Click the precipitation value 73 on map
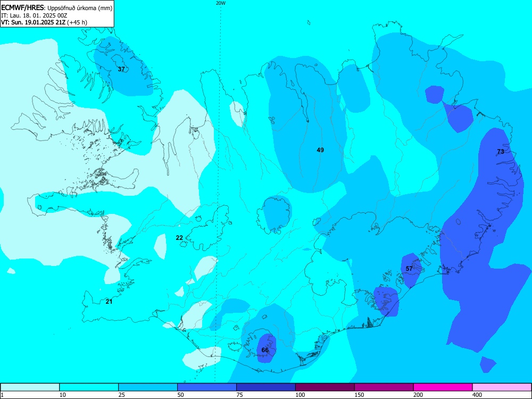 (x=501, y=152)
